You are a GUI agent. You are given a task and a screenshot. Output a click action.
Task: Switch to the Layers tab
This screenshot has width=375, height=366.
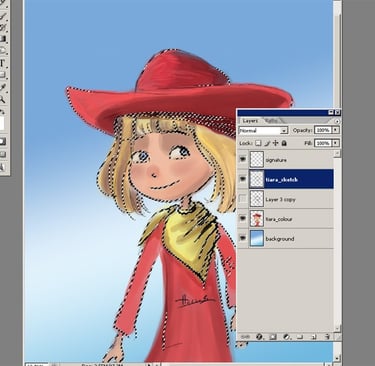[x=250, y=121]
